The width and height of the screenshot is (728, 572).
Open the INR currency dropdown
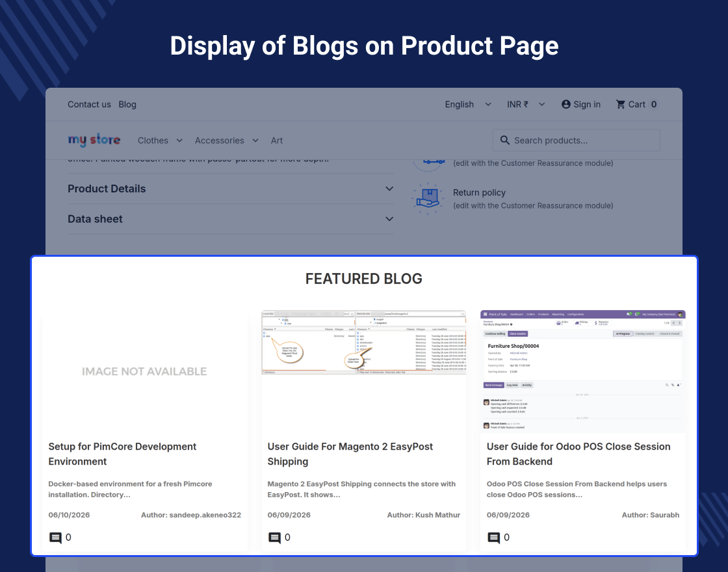coord(526,105)
